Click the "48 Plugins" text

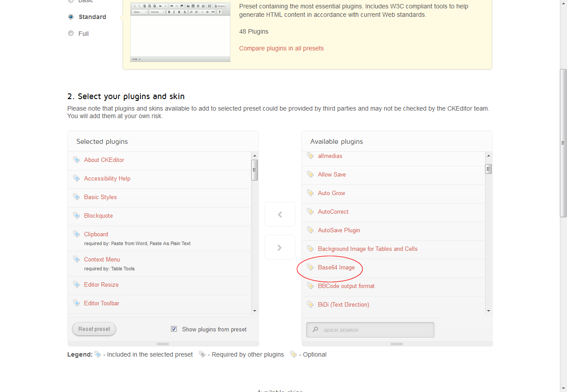tap(254, 31)
